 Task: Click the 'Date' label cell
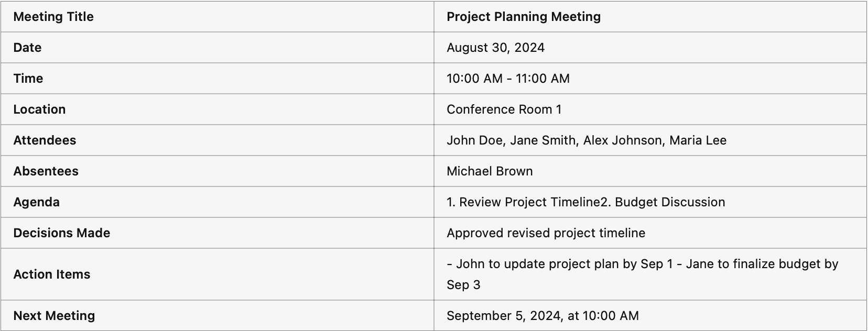pyautogui.click(x=217, y=48)
